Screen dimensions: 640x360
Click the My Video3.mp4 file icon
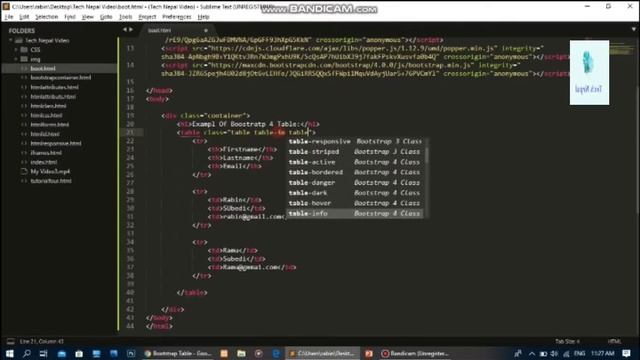click(x=24, y=171)
